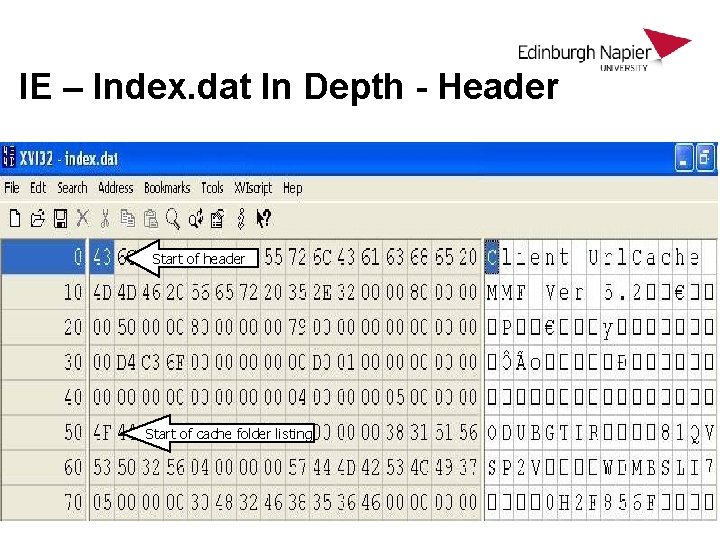Select hex byte 79 in row 20
Image resolution: width=720 pixels, height=540 pixels.
298,327
